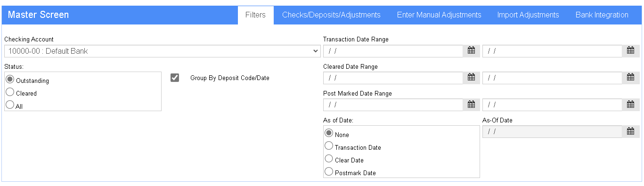Open calendar for Transaction Date Range start
The image size is (644, 186).
(x=471, y=51)
